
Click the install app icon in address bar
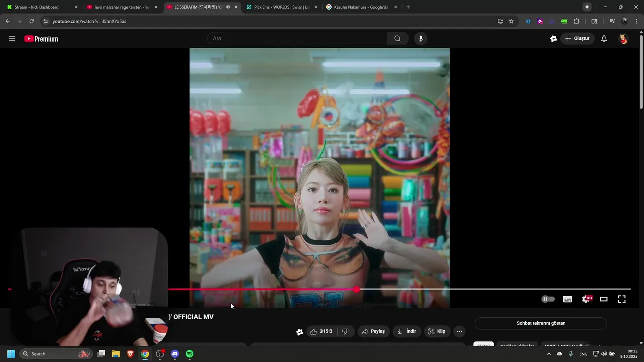pyautogui.click(x=500, y=21)
